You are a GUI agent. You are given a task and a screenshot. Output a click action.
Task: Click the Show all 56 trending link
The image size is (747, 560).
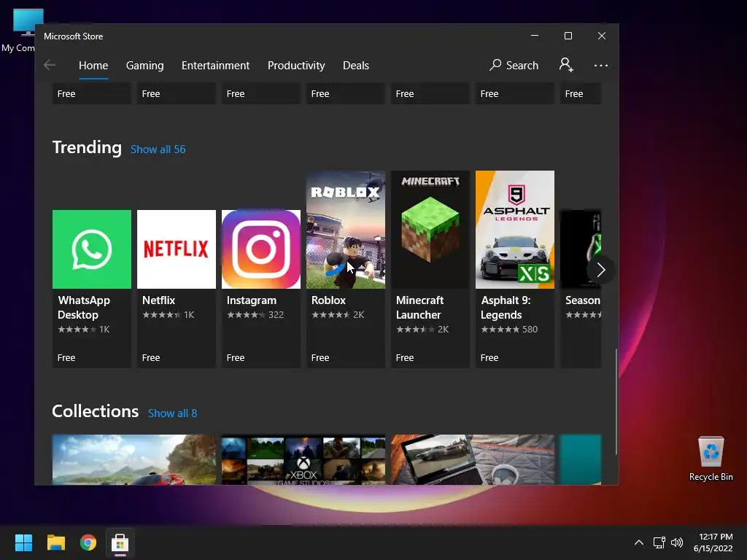click(x=158, y=149)
